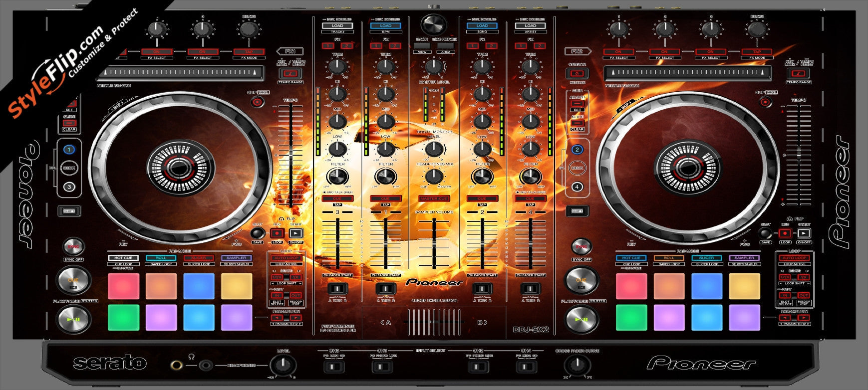Viewport: 868px width, 390px height.
Task: Hit the left deck SYNC button
Action: 73,246
